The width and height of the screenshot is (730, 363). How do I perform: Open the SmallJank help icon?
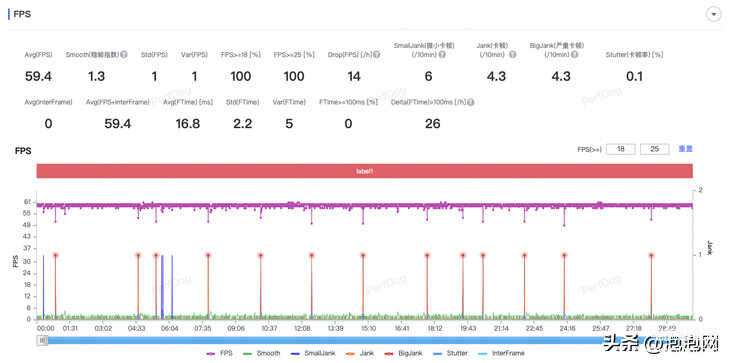click(x=442, y=54)
